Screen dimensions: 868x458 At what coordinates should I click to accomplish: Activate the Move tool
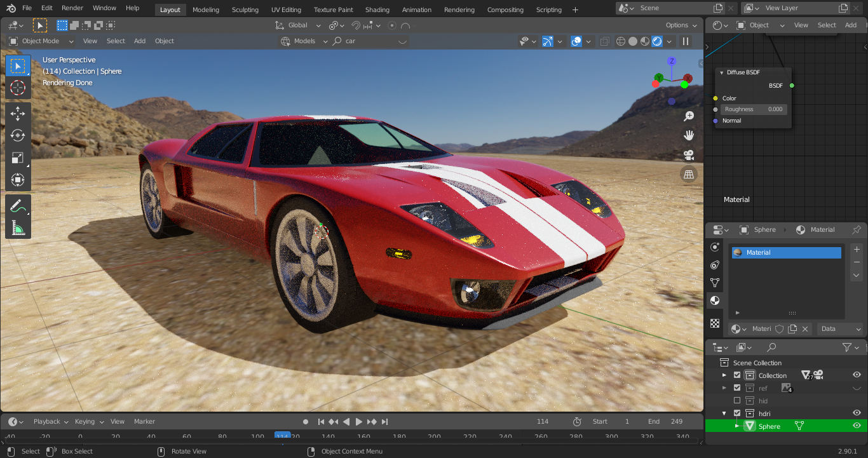point(18,114)
